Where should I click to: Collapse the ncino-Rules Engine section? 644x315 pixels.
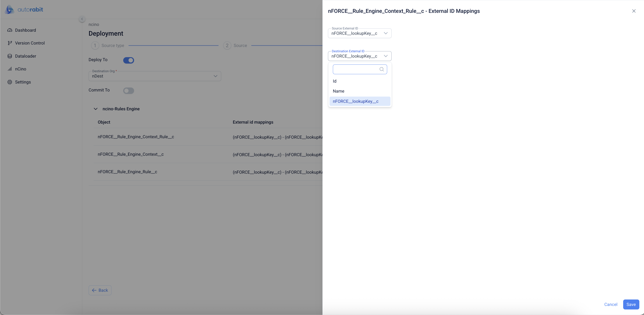[x=96, y=109]
